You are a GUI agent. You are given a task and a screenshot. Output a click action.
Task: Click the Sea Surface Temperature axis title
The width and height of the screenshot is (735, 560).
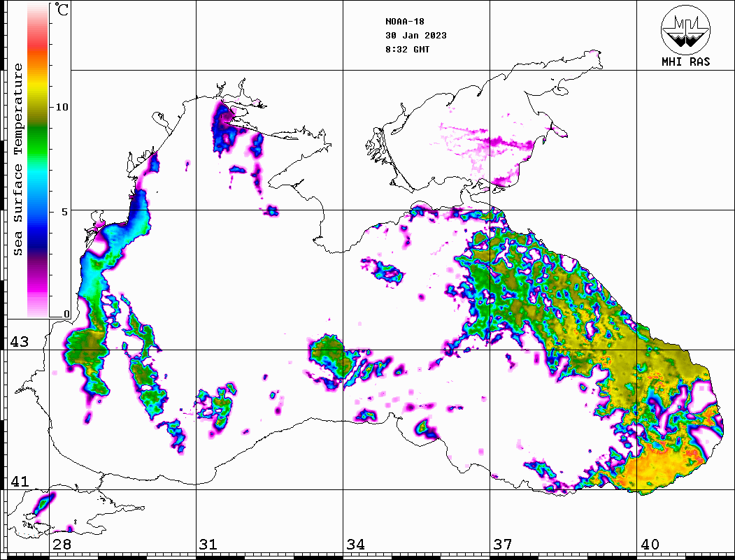point(17,160)
